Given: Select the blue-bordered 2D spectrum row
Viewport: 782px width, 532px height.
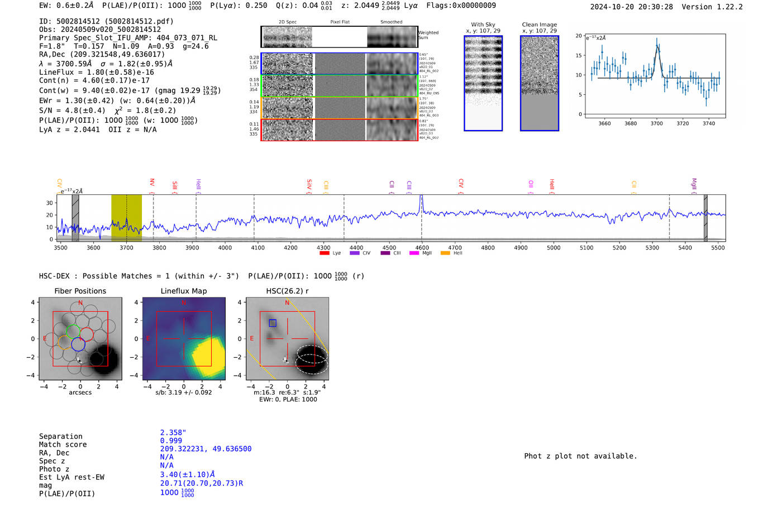Looking at the screenshot, I should click(x=340, y=64).
